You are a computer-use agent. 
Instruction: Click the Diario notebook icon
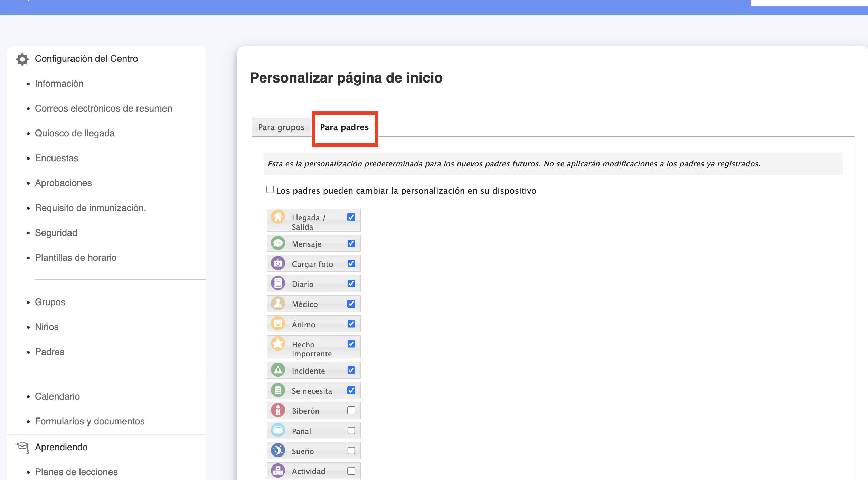278,283
